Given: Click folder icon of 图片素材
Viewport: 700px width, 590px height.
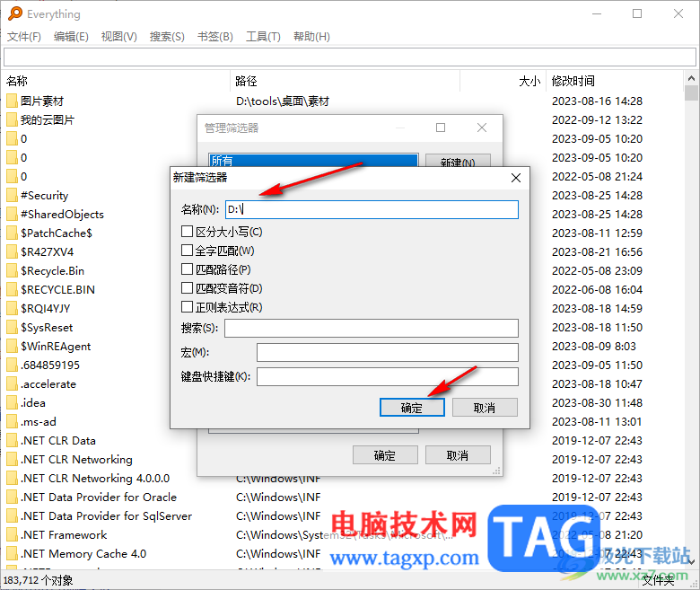Looking at the screenshot, I should pyautogui.click(x=12, y=101).
